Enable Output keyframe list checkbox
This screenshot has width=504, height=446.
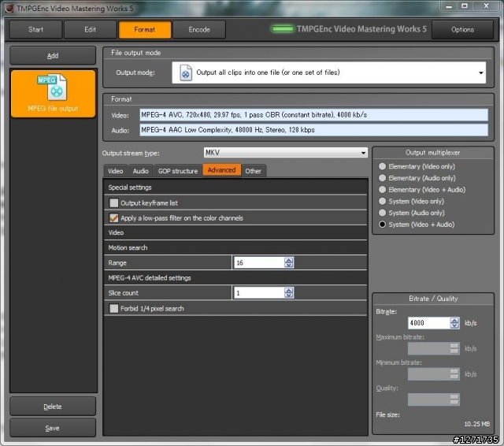point(113,203)
